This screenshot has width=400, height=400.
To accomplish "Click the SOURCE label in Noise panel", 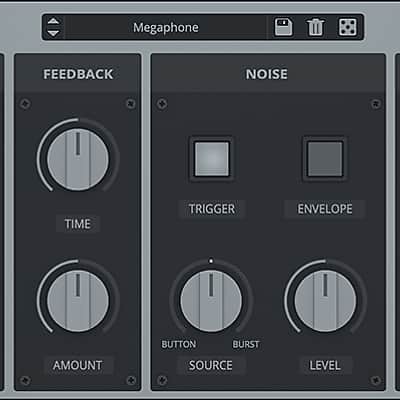I will pos(211,365).
